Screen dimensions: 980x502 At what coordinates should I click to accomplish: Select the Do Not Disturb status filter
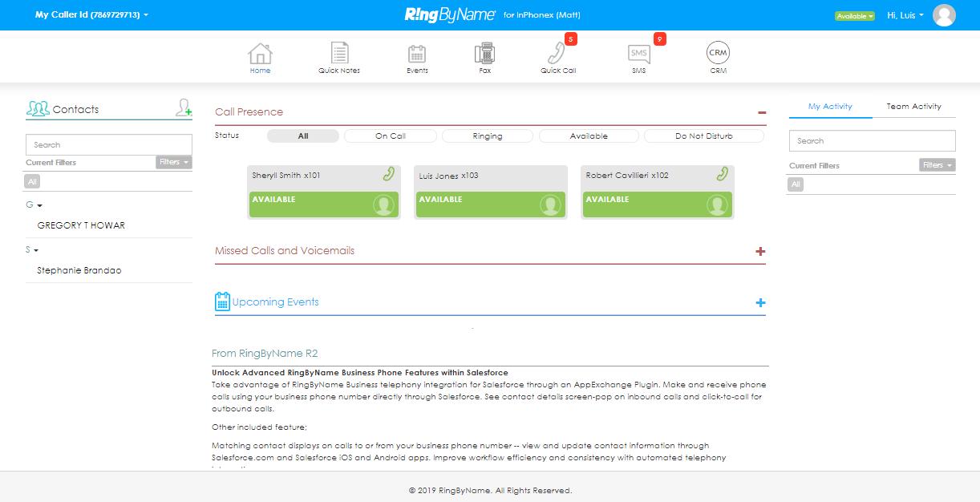pyautogui.click(x=703, y=136)
